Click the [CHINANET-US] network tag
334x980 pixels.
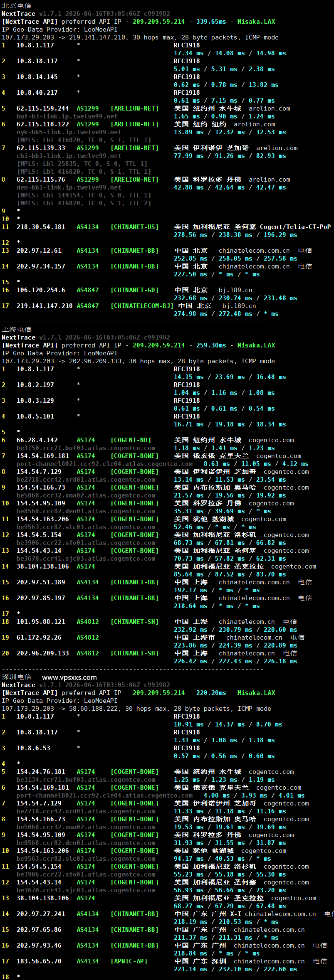tap(134, 227)
